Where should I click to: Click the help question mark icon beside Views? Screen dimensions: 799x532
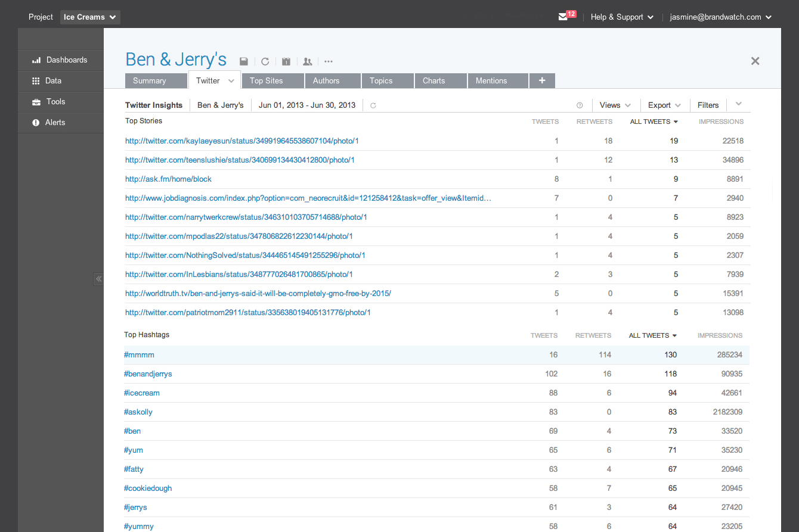pyautogui.click(x=580, y=105)
